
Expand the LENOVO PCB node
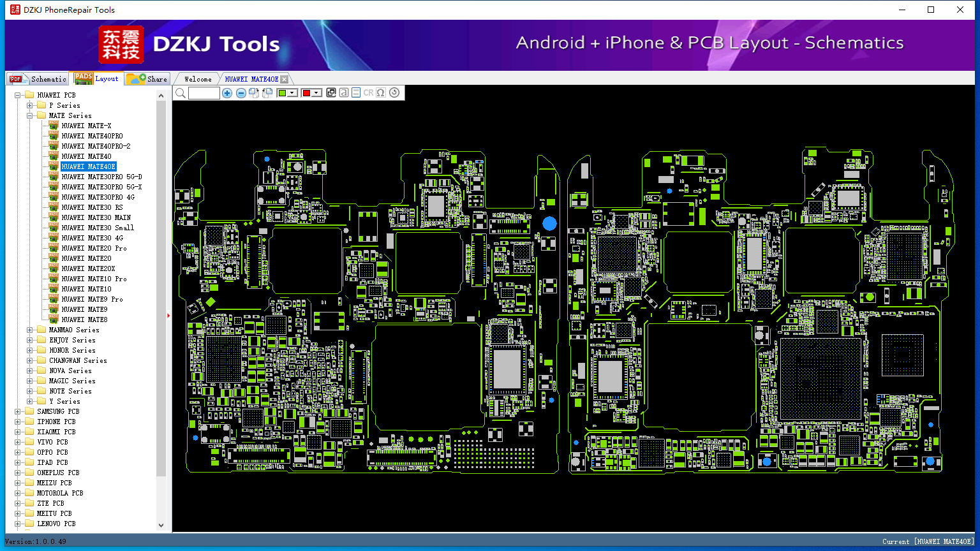pyautogui.click(x=18, y=524)
